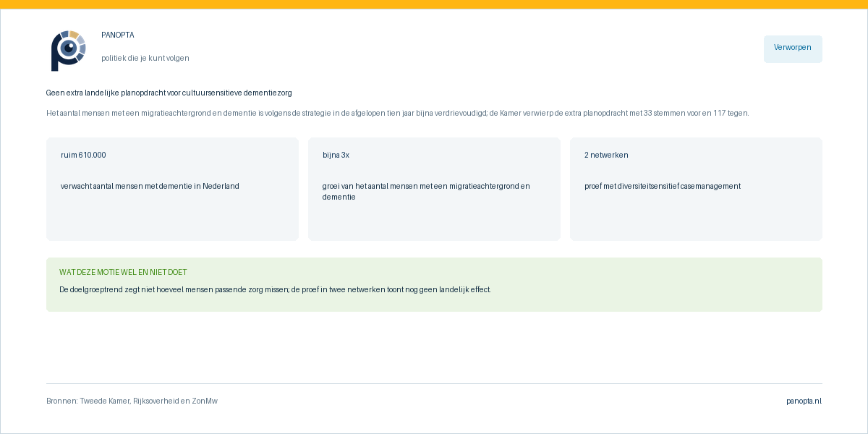Click the 'bijna 3x' value text
This screenshot has height=434, width=868.
(x=336, y=156)
